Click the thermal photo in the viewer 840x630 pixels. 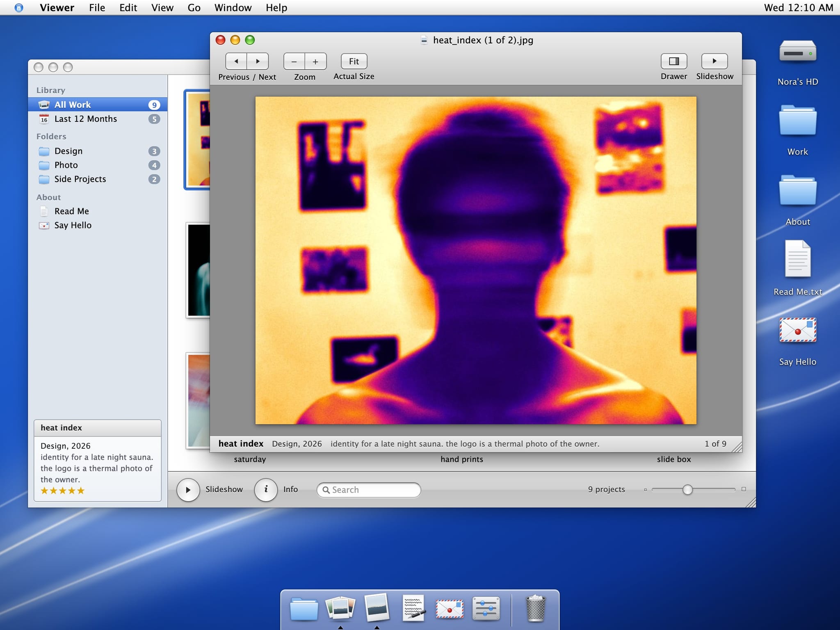click(x=476, y=260)
